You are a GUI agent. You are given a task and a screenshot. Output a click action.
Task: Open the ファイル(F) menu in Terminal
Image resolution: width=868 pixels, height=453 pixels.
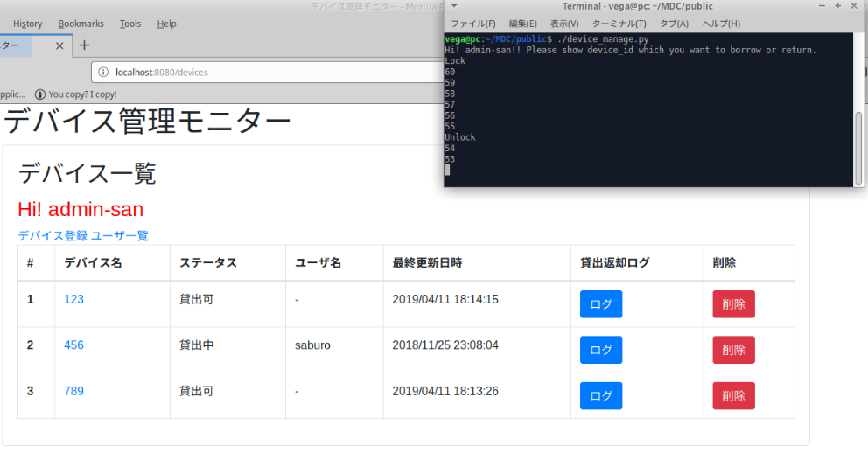pos(472,24)
